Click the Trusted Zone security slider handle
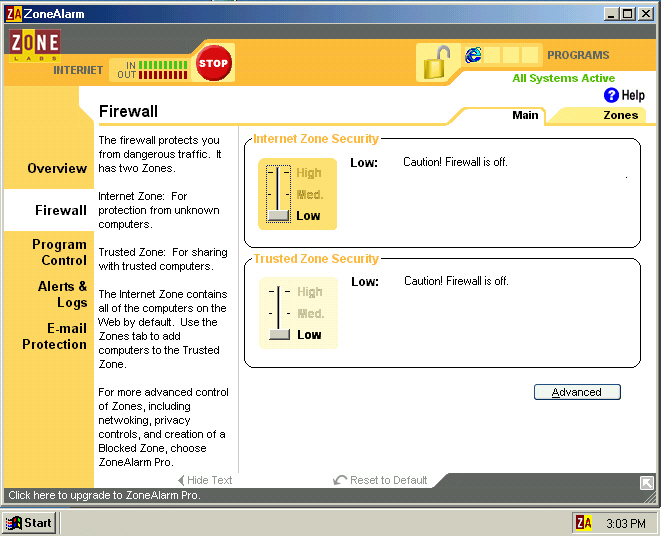The height and width of the screenshot is (536, 661). coord(279,334)
